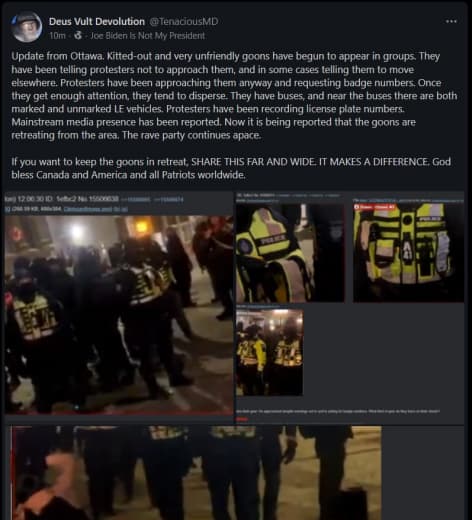Screen dimensions: 472x520
Task: Click the Update from Ottawa post text
Action: (x=234, y=96)
